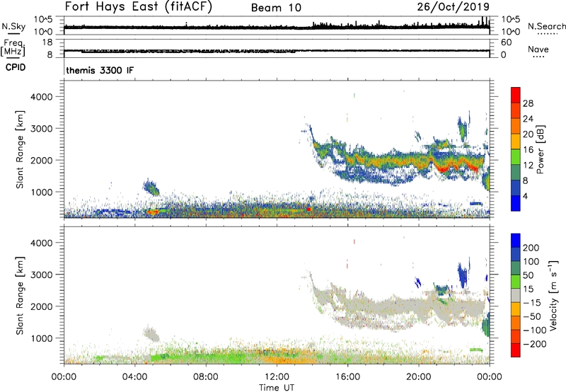
Task: Click the 'Power [dB]' color bar title
Action: 540,149
